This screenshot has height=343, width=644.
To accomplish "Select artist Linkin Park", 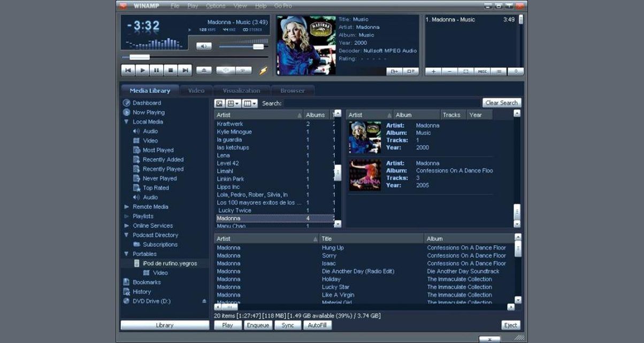I will [231, 179].
